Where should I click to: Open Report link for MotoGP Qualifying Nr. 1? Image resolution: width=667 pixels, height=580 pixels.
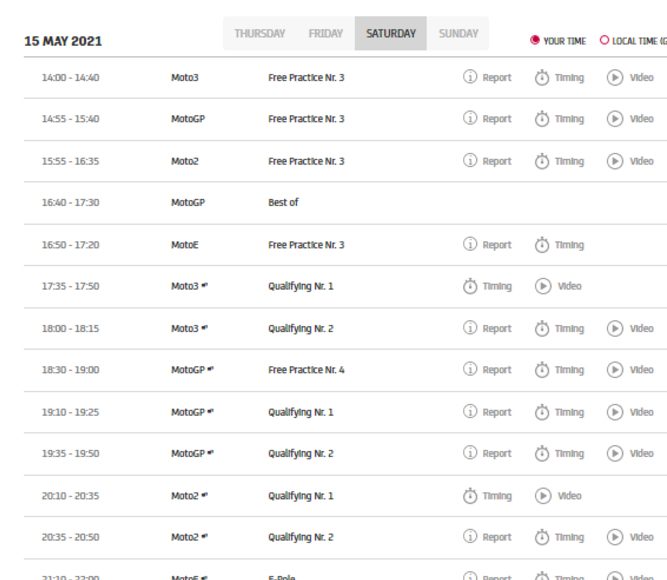487,412
